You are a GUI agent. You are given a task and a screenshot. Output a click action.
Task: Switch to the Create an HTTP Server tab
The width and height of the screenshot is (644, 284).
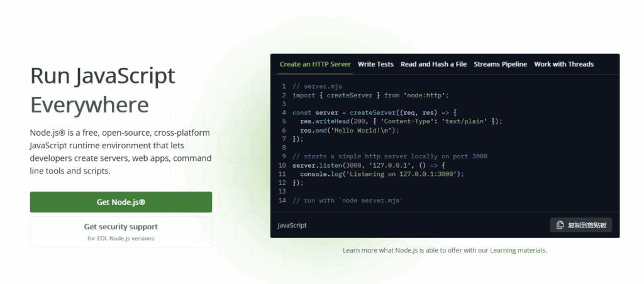[x=315, y=64]
